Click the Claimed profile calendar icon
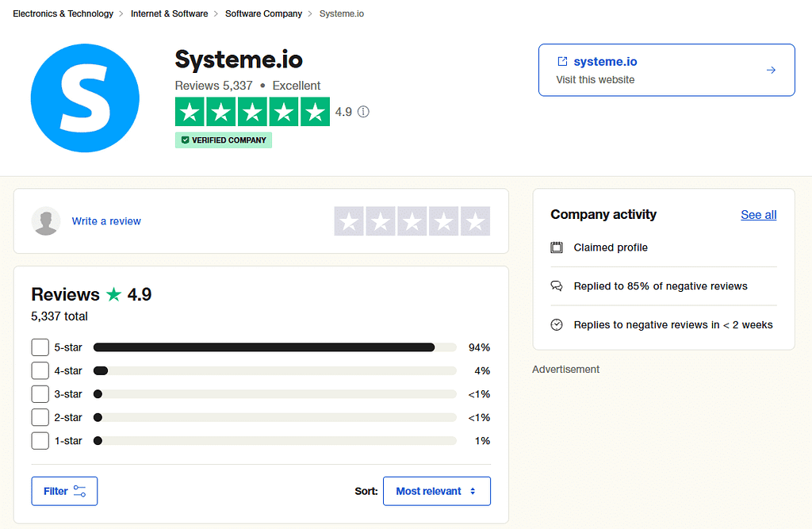 coord(556,247)
